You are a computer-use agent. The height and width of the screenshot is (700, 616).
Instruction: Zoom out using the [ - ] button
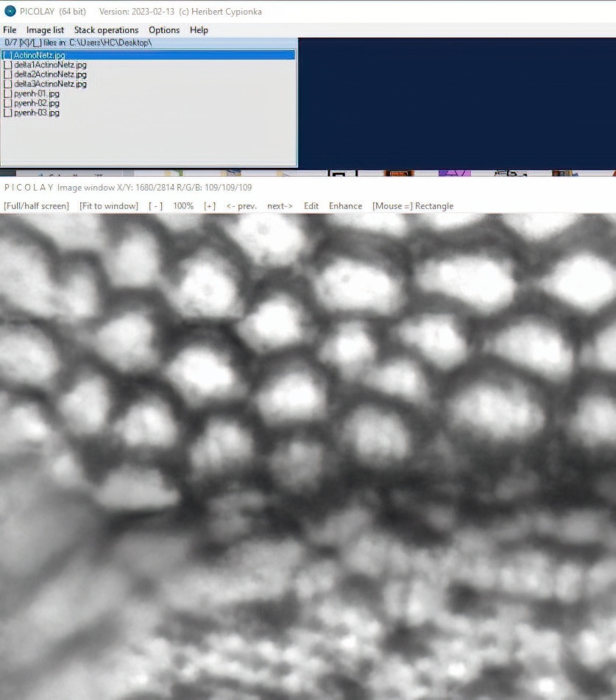click(x=155, y=206)
